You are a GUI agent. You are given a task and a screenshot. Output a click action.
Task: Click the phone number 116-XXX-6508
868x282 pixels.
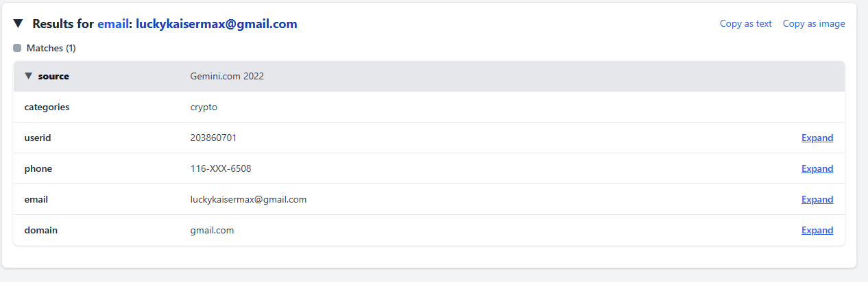click(225, 168)
